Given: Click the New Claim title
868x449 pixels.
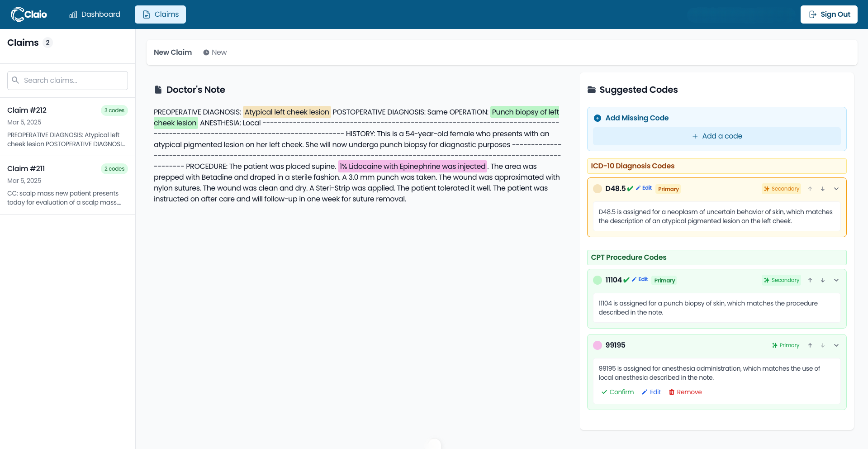Looking at the screenshot, I should (173, 53).
